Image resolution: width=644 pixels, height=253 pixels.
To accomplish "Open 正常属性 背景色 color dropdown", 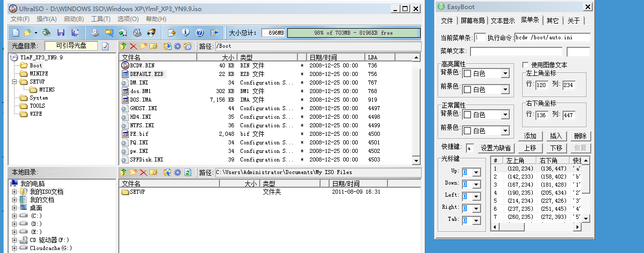I will 505,115.
